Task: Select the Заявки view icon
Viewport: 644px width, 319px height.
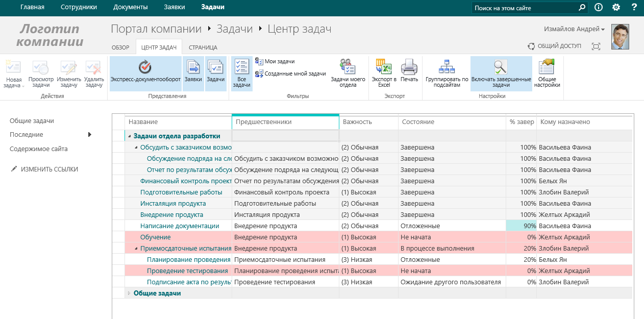Action: [x=193, y=73]
